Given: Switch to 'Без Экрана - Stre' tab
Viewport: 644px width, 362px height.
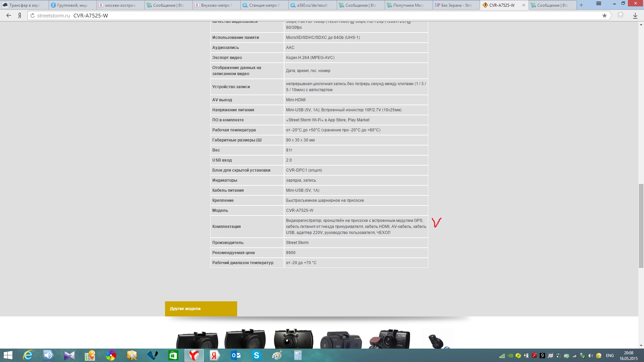Looking at the screenshot, I should [x=455, y=5].
